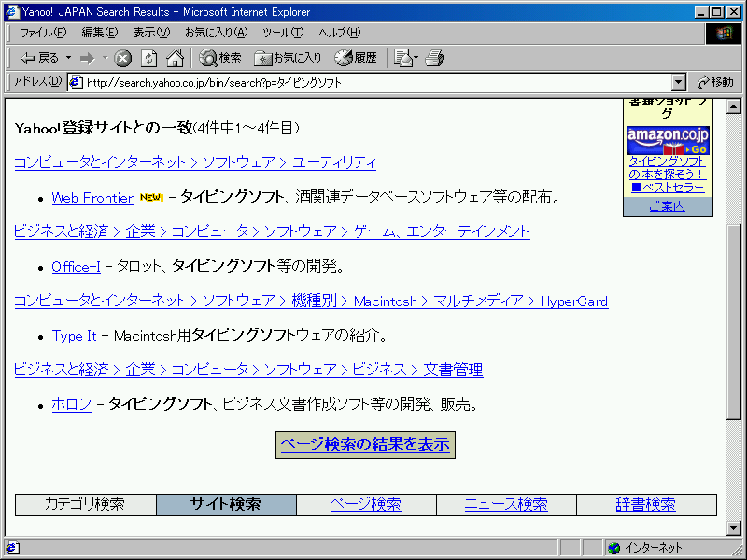Image resolution: width=747 pixels, height=560 pixels.
Task: Click the scrollbar up arrow
Action: [734, 106]
